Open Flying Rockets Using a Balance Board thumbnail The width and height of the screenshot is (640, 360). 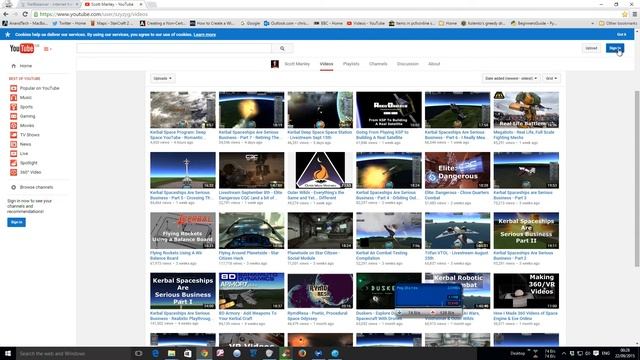tap(183, 231)
